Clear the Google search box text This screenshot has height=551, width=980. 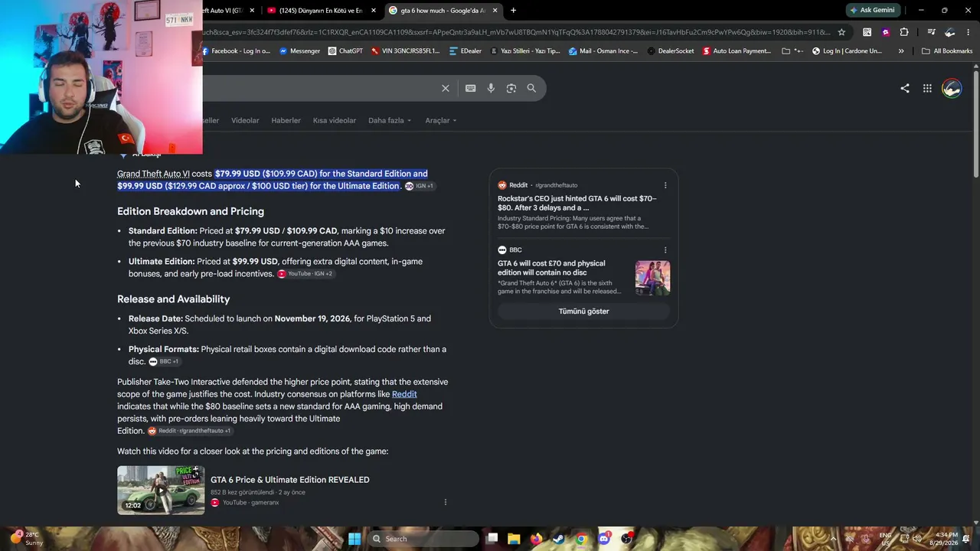click(x=446, y=88)
